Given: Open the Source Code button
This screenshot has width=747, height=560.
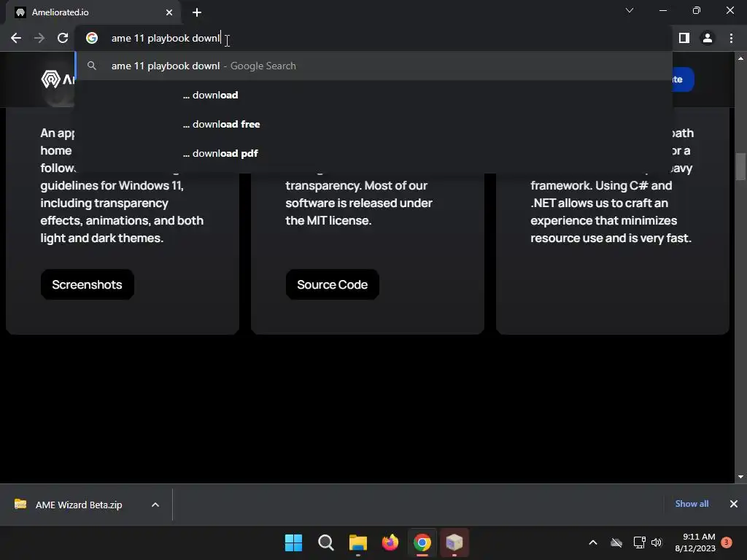Looking at the screenshot, I should [333, 284].
